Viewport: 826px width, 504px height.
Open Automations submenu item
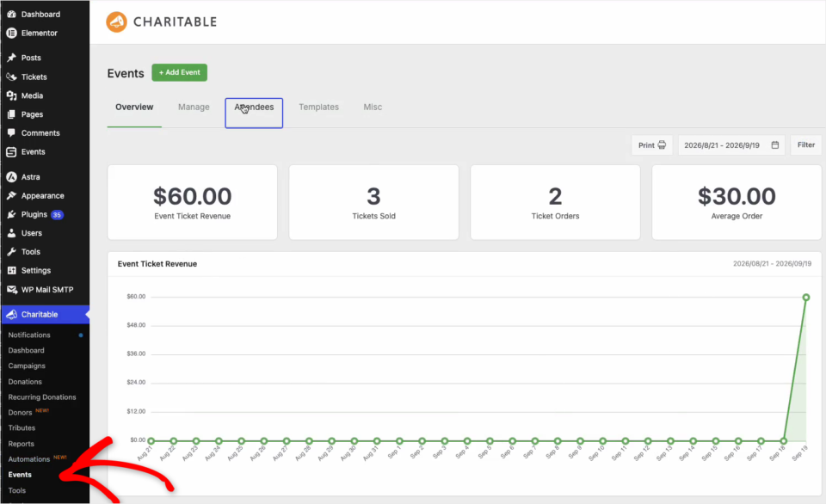29,459
